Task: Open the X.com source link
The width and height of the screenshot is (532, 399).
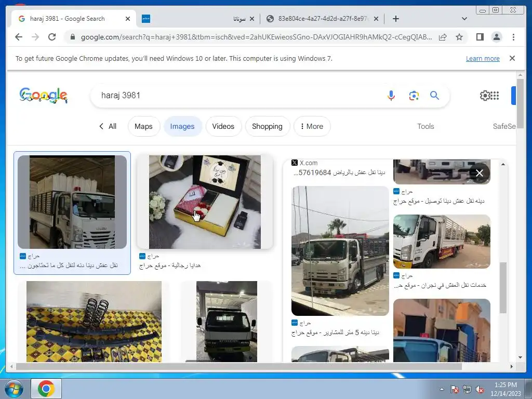Action: (304, 163)
